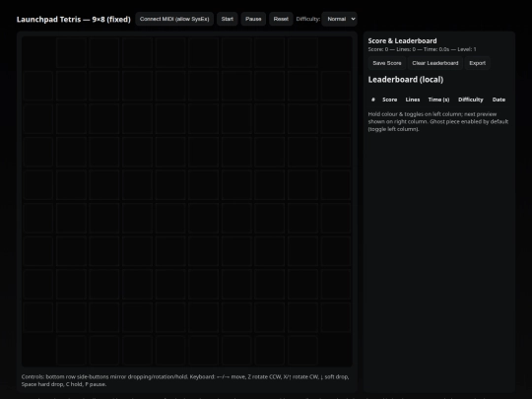The image size is (532, 399).
Task: Start the Tetris game
Action: pos(228,19)
